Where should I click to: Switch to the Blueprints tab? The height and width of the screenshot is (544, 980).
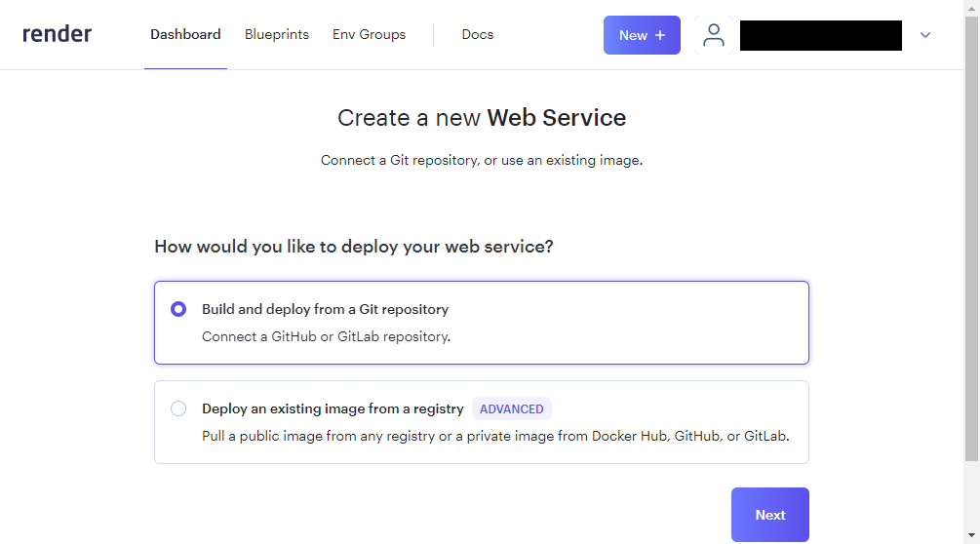(277, 34)
